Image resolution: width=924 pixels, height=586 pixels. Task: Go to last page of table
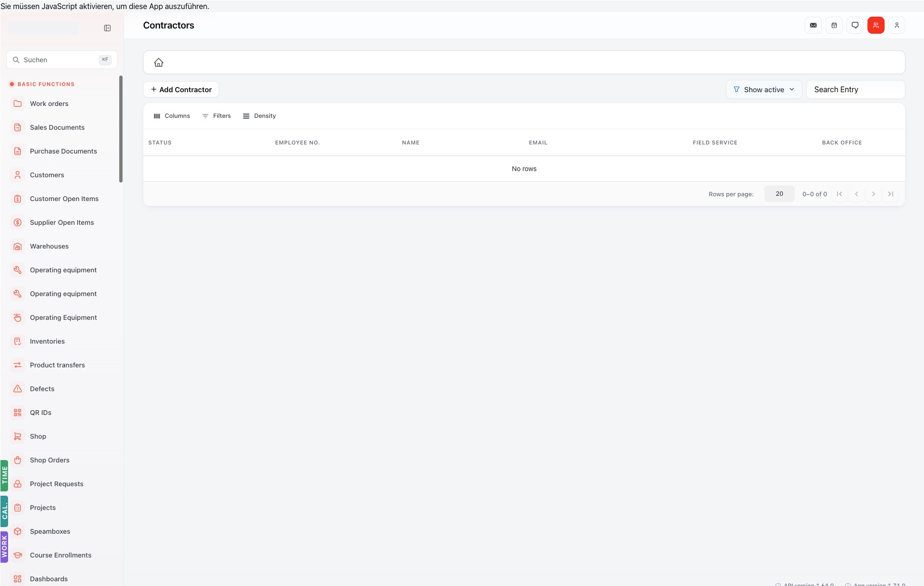point(891,194)
